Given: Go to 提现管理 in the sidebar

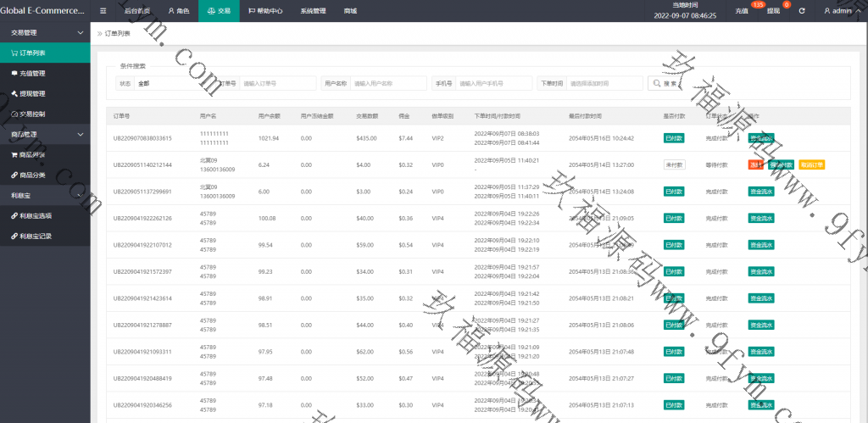Looking at the screenshot, I should click(x=33, y=93).
